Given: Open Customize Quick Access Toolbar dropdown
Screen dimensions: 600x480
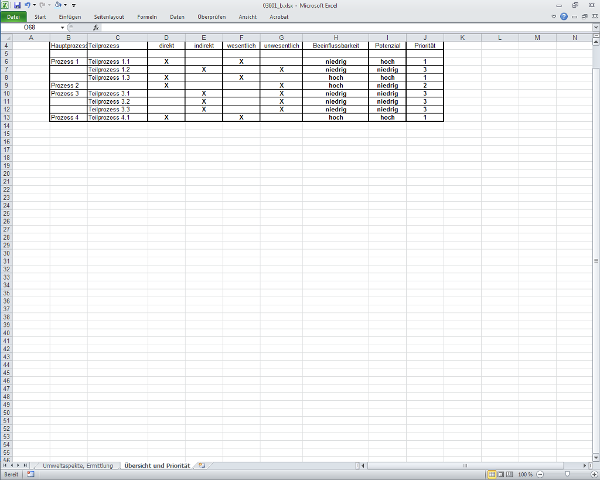Looking at the screenshot, I should (73, 5).
